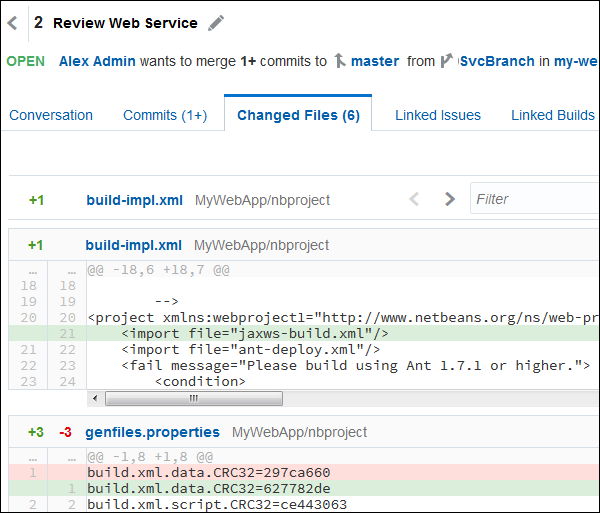The width and height of the screenshot is (600, 513).
Task: Click left arrow of horizontal scrollbar
Action: pos(96,398)
